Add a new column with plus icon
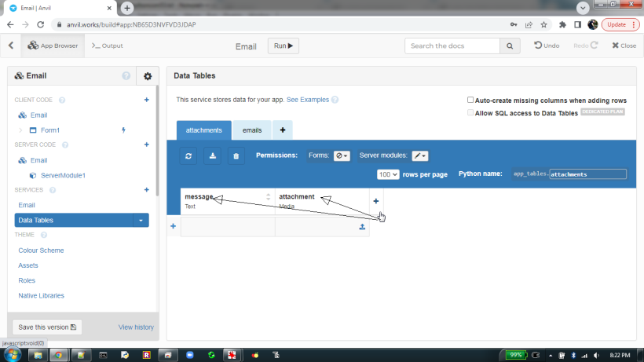This screenshot has width=644, height=362. (x=375, y=201)
